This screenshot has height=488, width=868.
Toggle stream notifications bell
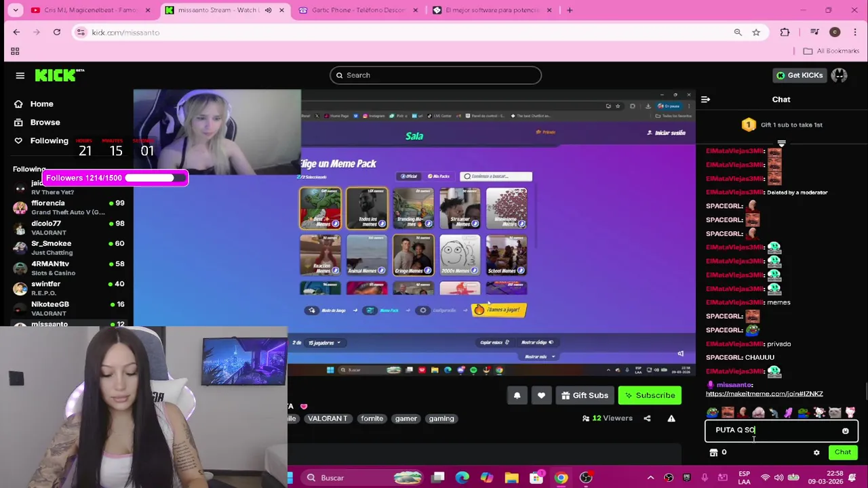(517, 395)
